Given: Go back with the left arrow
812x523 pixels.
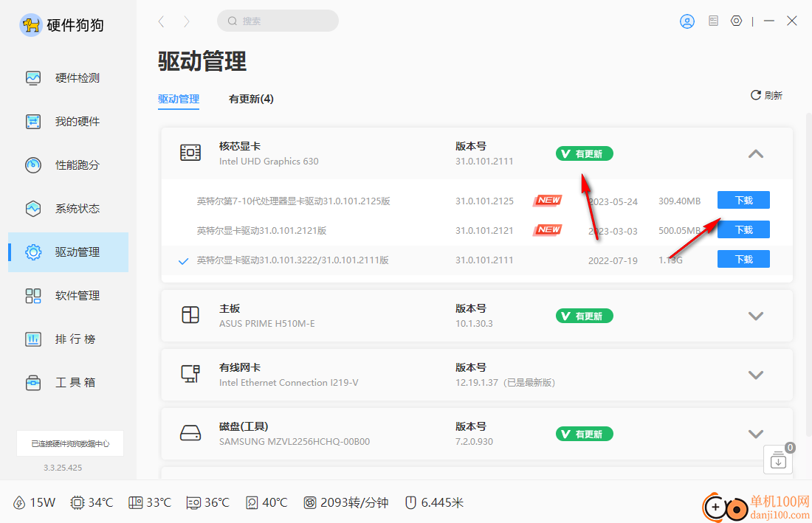Looking at the screenshot, I should 162,21.
